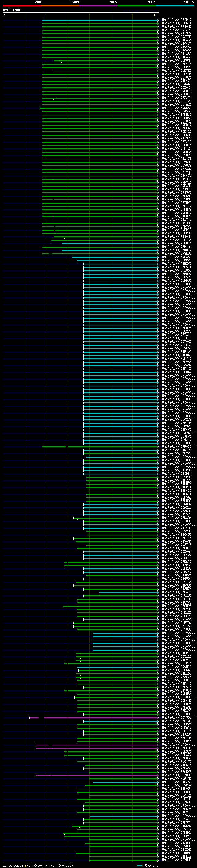Click the large-gap marker in the UniRef100_A4S0H4 row
Screen dimensions: 197x868
[64, 238]
